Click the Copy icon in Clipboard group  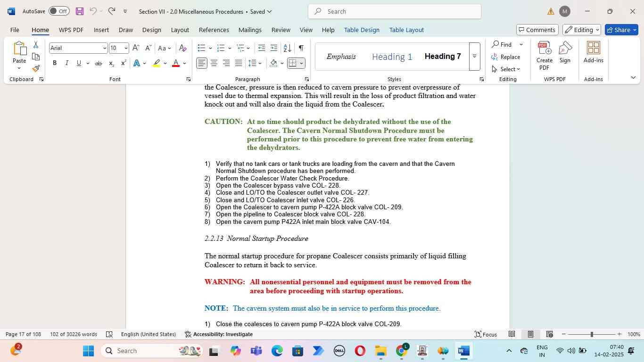(36, 57)
